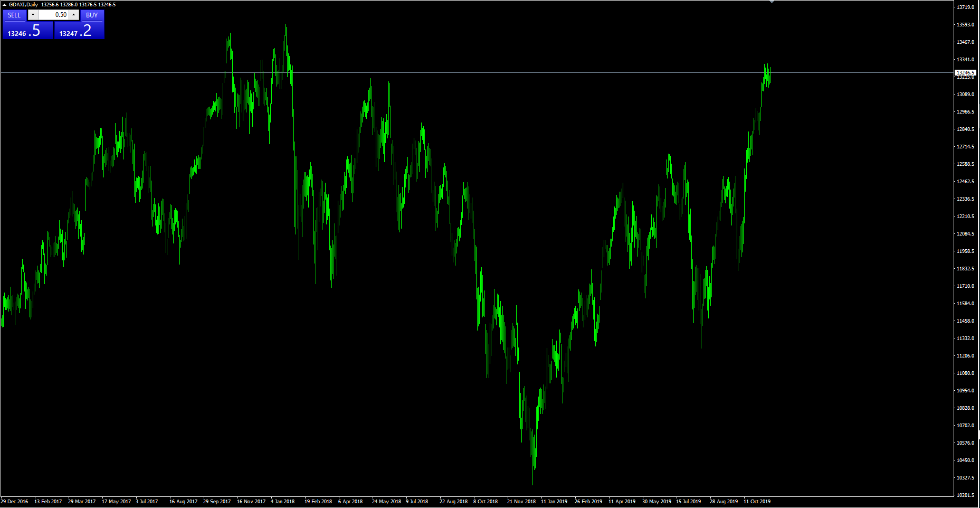
Task: Increase trade volume with up arrow
Action: [x=74, y=15]
